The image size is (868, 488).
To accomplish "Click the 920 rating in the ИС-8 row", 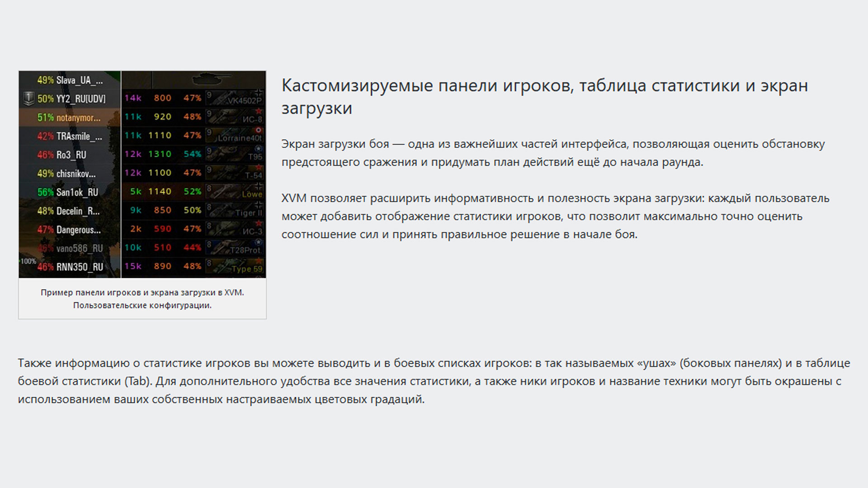I will tap(163, 117).
